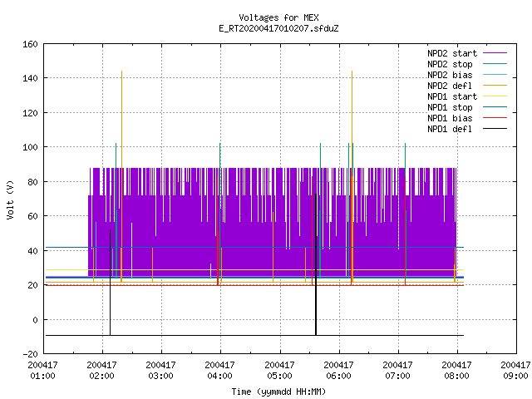532x399 pixels.
Task: Click the black NPD1 defl spike after 02:00
Action: click(x=110, y=283)
